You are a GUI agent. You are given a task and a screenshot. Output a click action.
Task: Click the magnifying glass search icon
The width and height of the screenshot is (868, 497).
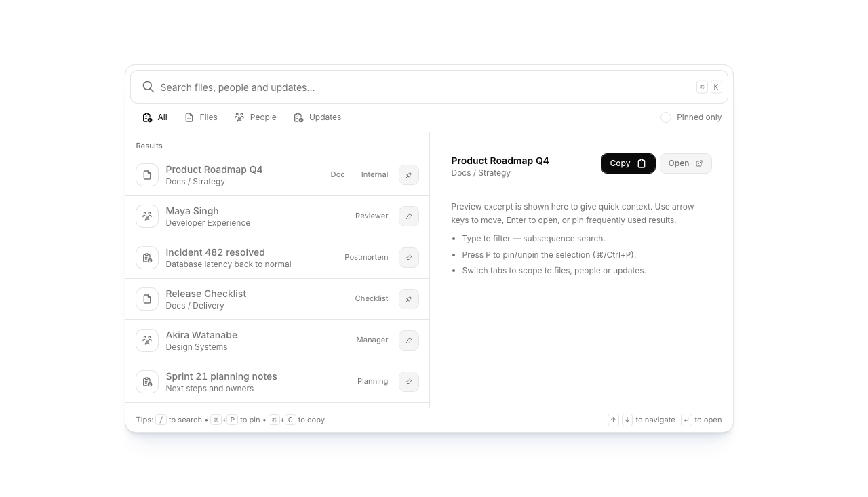click(148, 87)
